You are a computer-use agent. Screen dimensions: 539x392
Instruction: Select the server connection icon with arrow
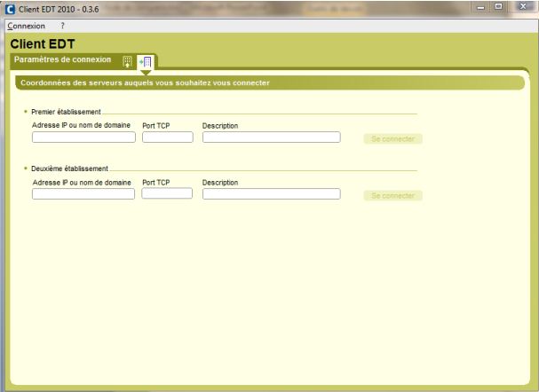click(x=146, y=61)
